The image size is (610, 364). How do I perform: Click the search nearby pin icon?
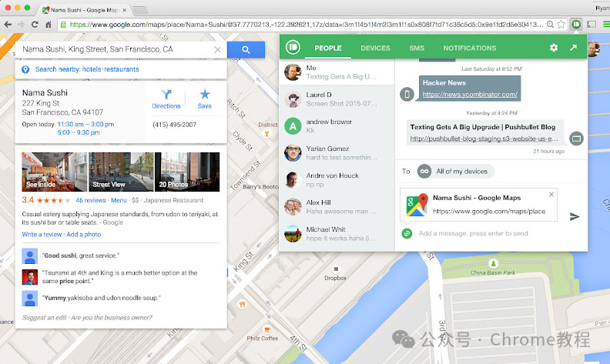pyautogui.click(x=25, y=69)
